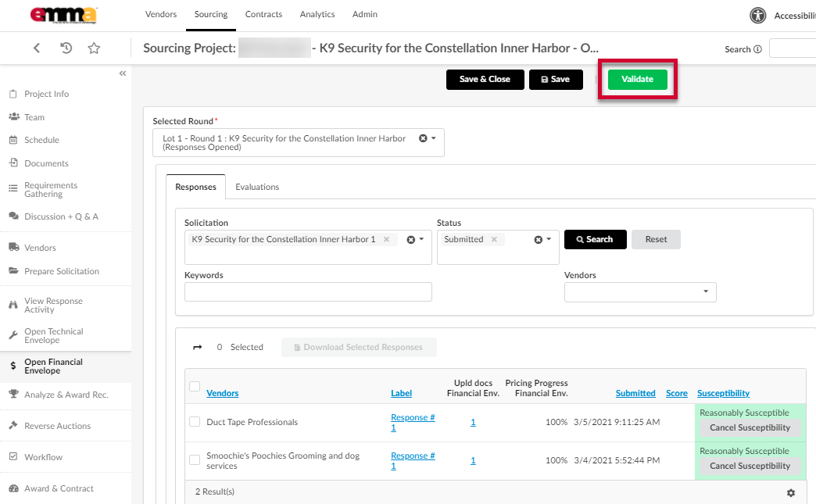
Task: Click the emma logo
Action: click(63, 15)
